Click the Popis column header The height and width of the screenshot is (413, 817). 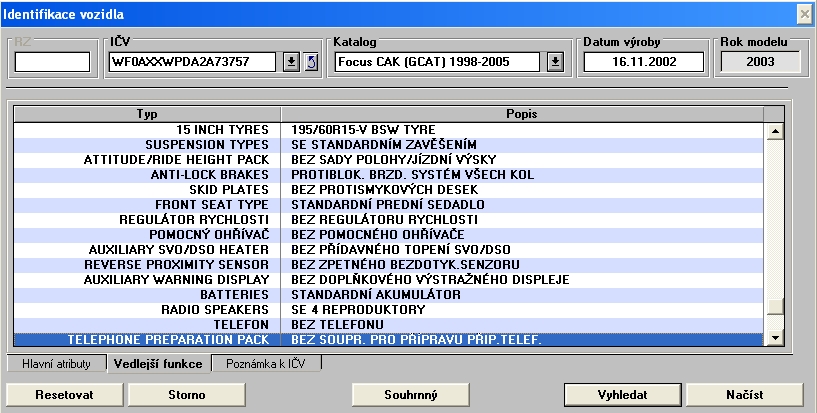(523, 114)
